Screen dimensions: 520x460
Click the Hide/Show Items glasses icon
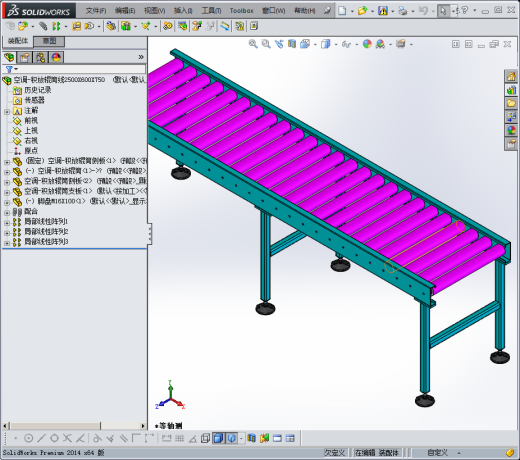pyautogui.click(x=346, y=44)
